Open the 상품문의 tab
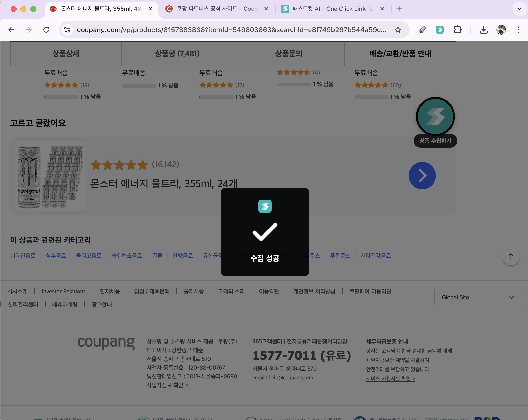The image size is (528, 420). 289,54
